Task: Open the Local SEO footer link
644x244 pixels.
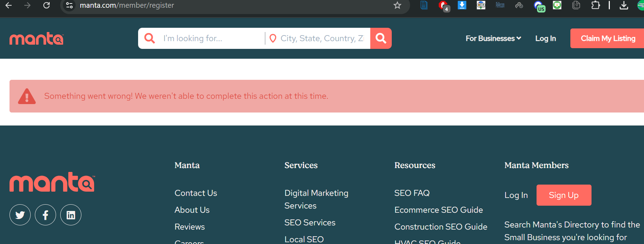Action: point(304,239)
